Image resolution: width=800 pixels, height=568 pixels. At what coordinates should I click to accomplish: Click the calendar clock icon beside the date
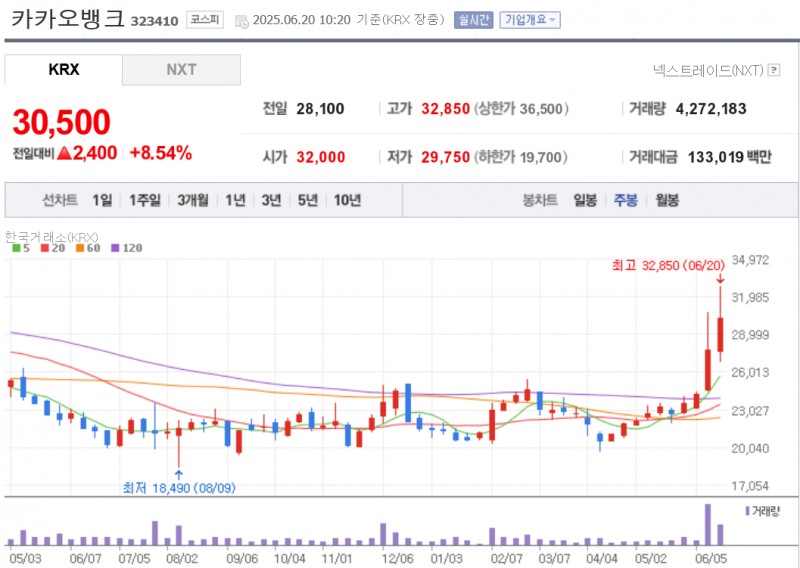[x=241, y=21]
